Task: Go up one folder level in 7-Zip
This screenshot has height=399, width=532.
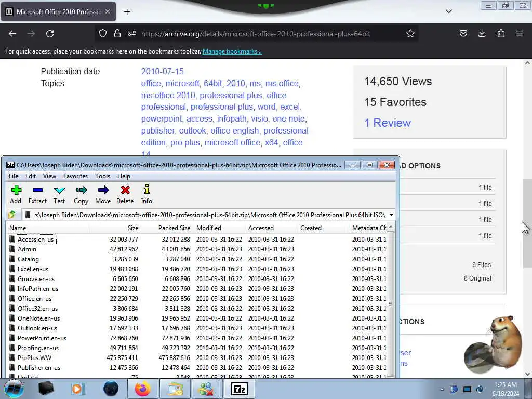Action: (x=12, y=215)
